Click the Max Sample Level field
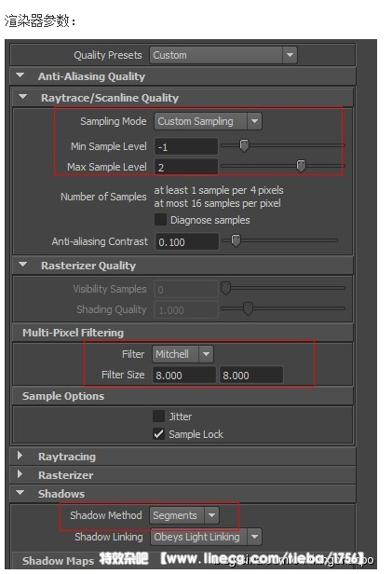Screen dimensions: 392x574 click(186, 168)
